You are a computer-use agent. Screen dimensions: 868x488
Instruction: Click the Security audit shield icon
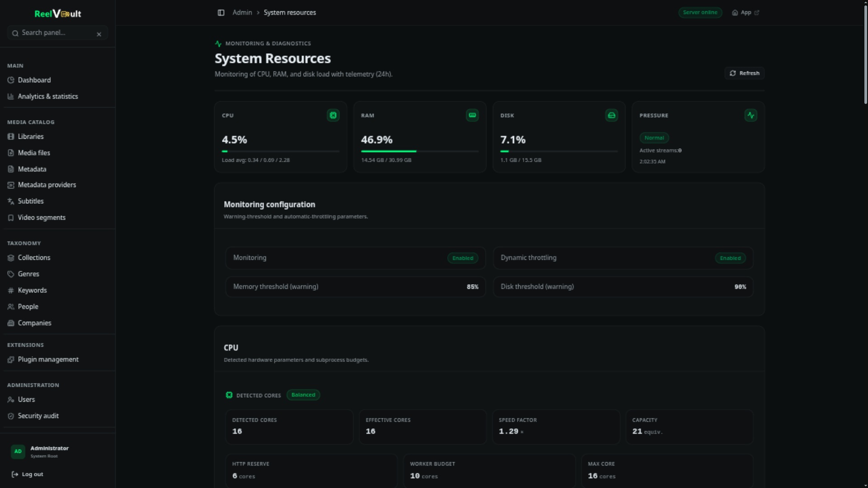coord(11,416)
